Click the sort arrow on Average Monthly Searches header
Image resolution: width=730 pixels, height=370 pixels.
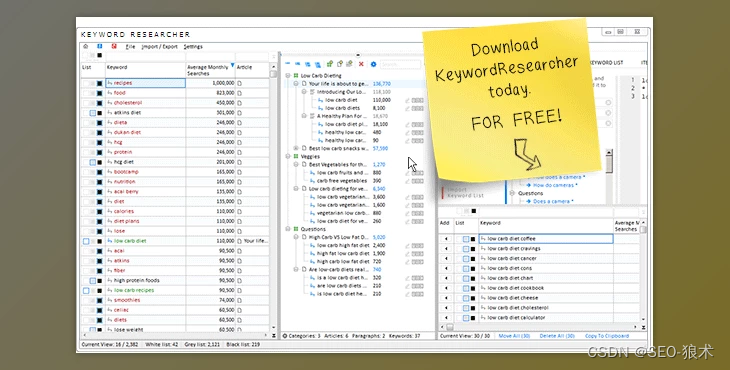tap(232, 66)
